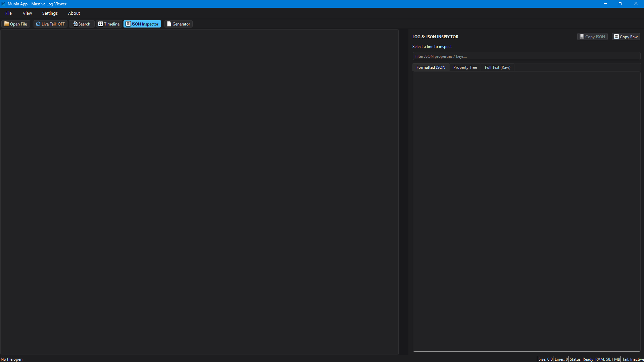Viewport: 644px width, 362px height.
Task: Toggle the JSON Inspector panel
Action: 142,24
